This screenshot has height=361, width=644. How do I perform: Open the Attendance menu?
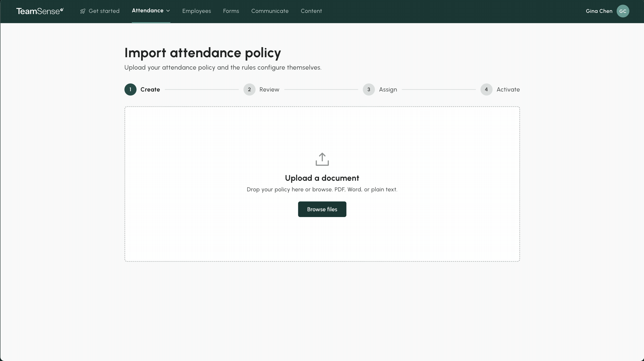tap(151, 11)
